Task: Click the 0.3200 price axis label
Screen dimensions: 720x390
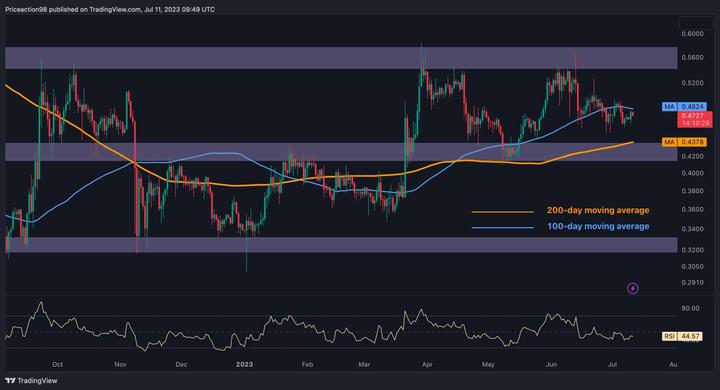Action: coord(692,250)
